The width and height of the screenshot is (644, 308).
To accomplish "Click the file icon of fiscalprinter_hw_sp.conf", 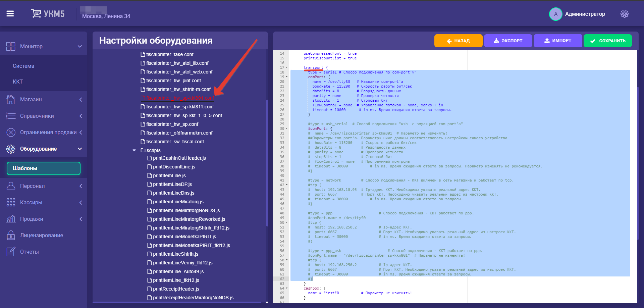I will point(143,124).
